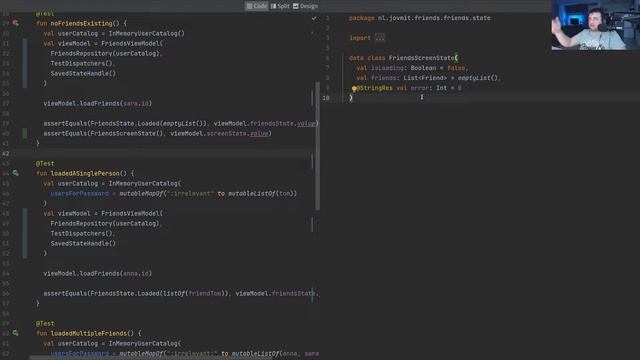Image resolution: width=640 pixels, height=360 pixels.
Task: Click the green change marker beside the screenState assertEquals line
Action: (x=25, y=133)
